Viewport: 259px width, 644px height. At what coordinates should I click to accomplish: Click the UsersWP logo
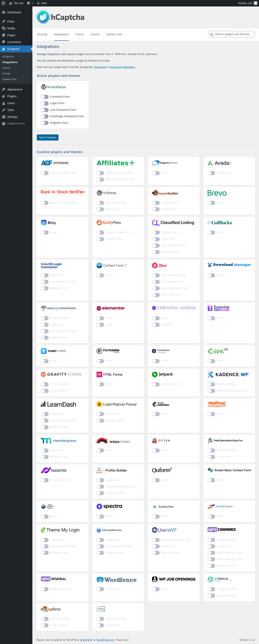pos(164,530)
